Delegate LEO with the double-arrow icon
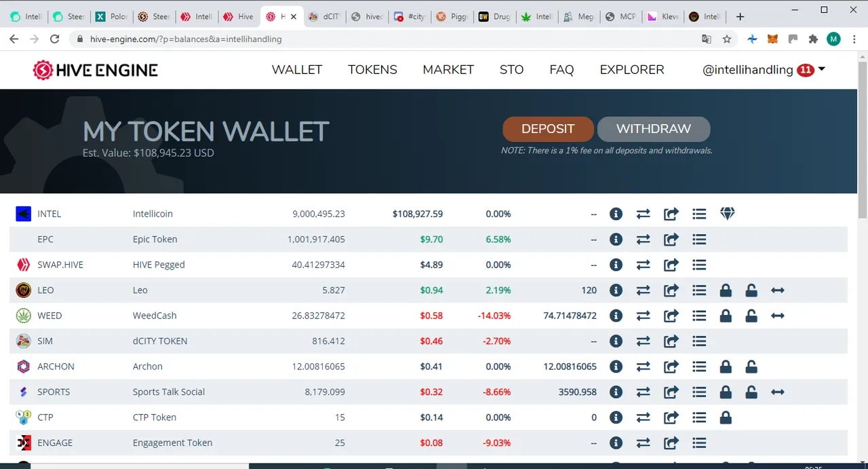Image resolution: width=868 pixels, height=469 pixels. coord(778,290)
